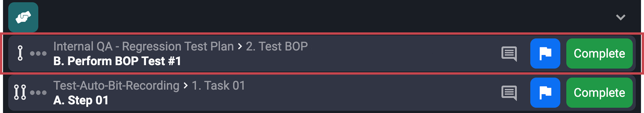This screenshot has height=113, width=644.
Task: Collapse the panel using the top-right chevron
Action: pyautogui.click(x=620, y=17)
